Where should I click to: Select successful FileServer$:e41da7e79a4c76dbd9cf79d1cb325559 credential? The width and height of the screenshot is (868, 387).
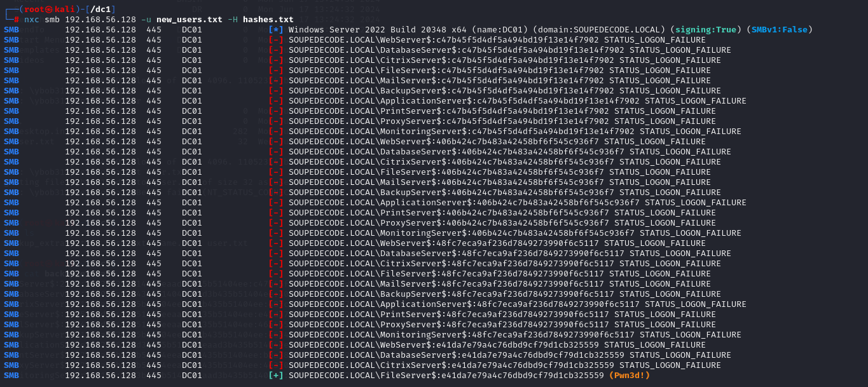pos(492,376)
